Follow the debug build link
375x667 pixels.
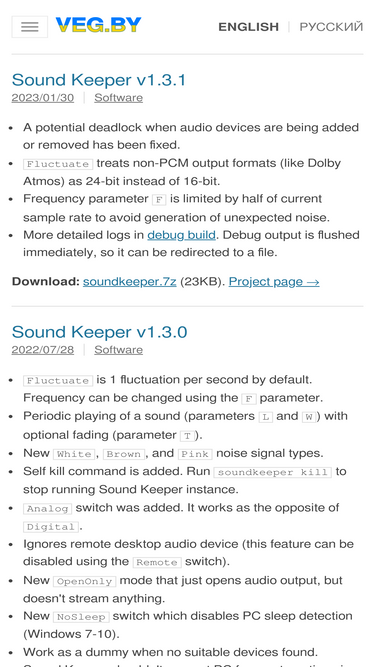[182, 235]
